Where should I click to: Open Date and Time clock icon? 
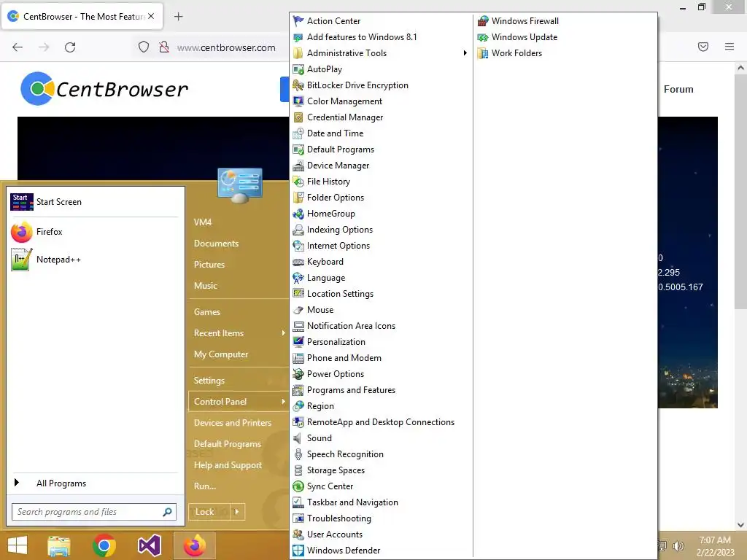point(298,133)
